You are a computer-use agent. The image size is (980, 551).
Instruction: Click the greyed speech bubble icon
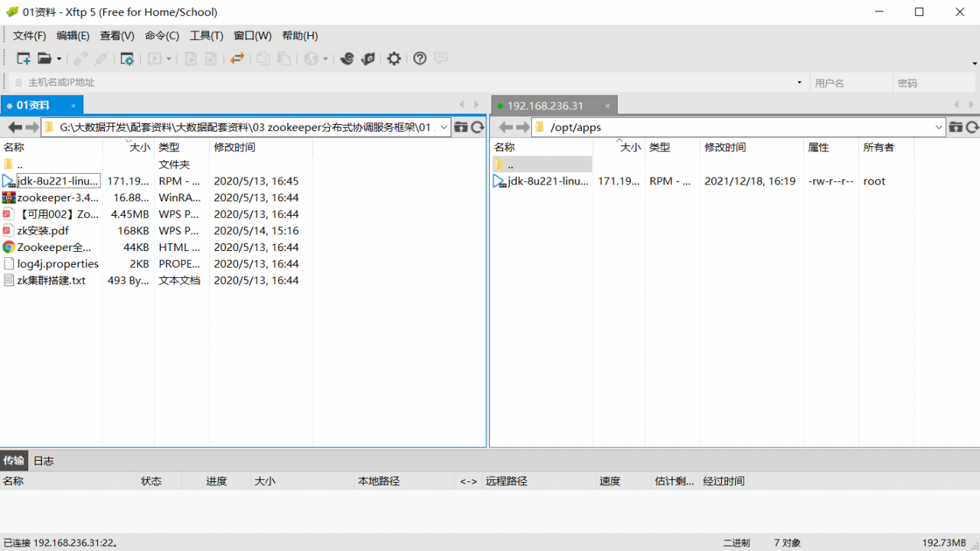click(441, 58)
